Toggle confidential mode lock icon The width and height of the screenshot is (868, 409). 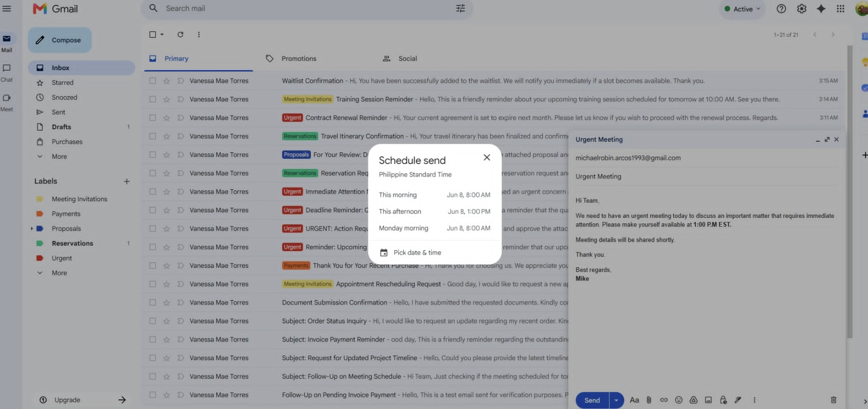pos(723,400)
